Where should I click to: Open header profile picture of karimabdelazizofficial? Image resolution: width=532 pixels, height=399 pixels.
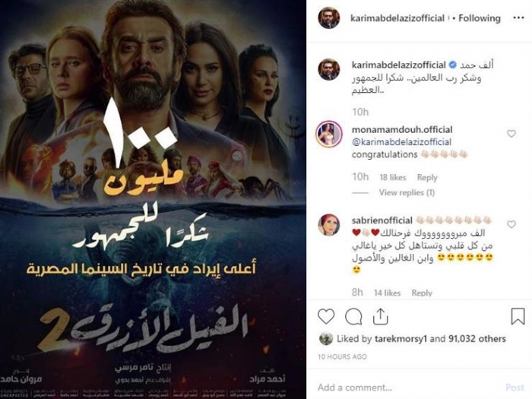click(329, 18)
